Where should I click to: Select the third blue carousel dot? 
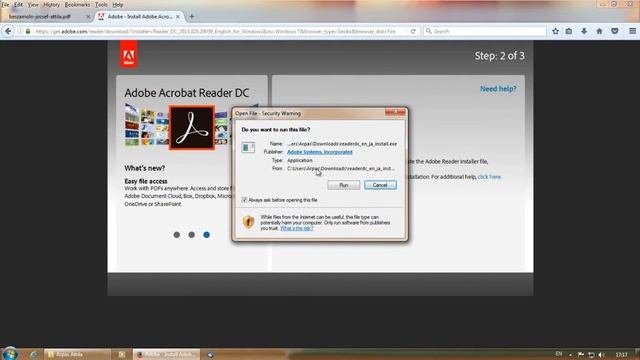point(207,235)
